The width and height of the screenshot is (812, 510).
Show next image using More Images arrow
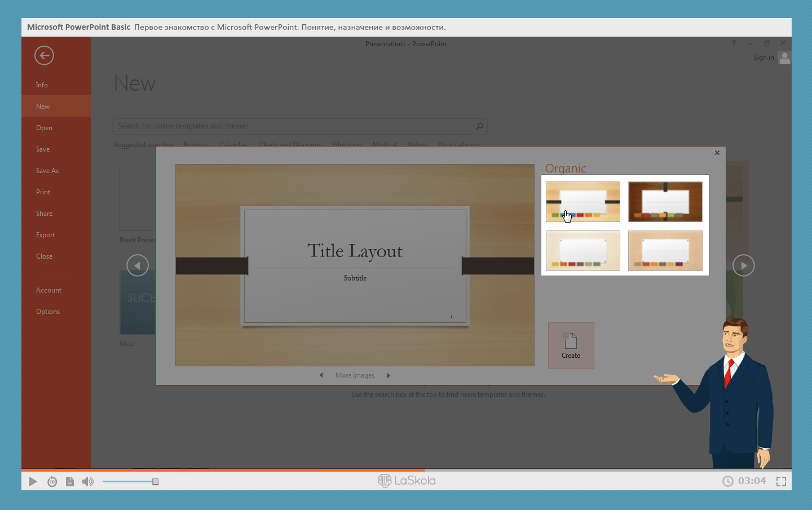[x=389, y=375]
